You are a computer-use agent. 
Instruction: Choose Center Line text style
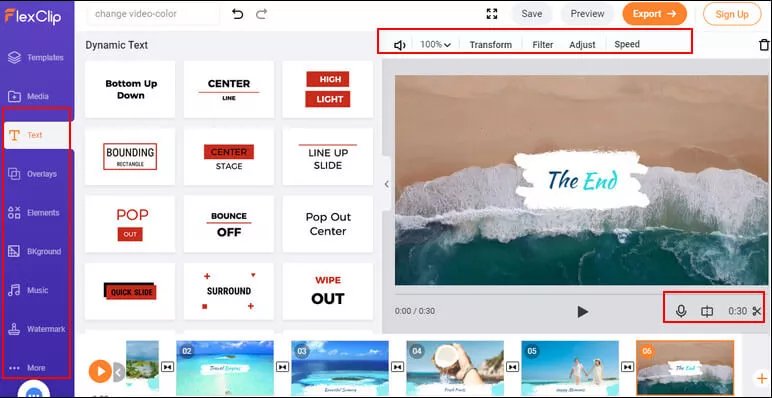229,89
